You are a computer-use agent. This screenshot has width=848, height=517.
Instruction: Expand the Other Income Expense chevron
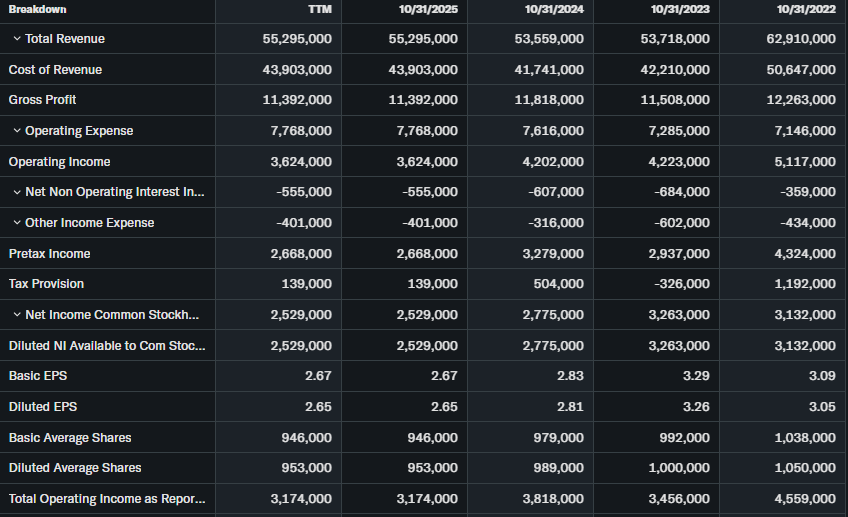pyautogui.click(x=17, y=223)
